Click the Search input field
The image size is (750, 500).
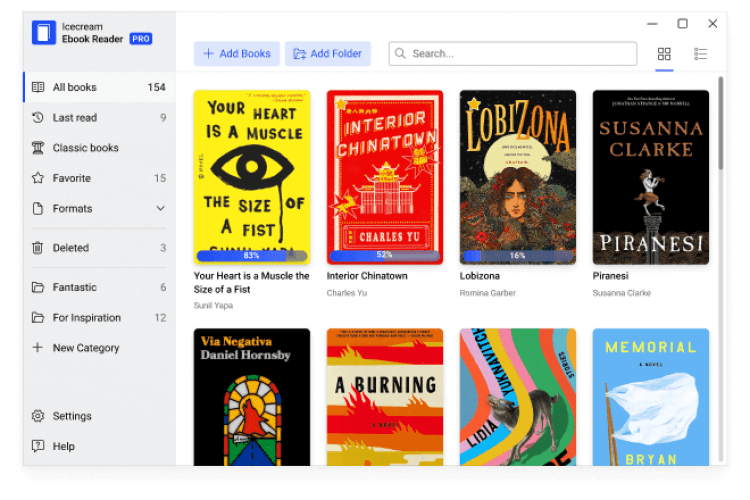click(x=513, y=54)
